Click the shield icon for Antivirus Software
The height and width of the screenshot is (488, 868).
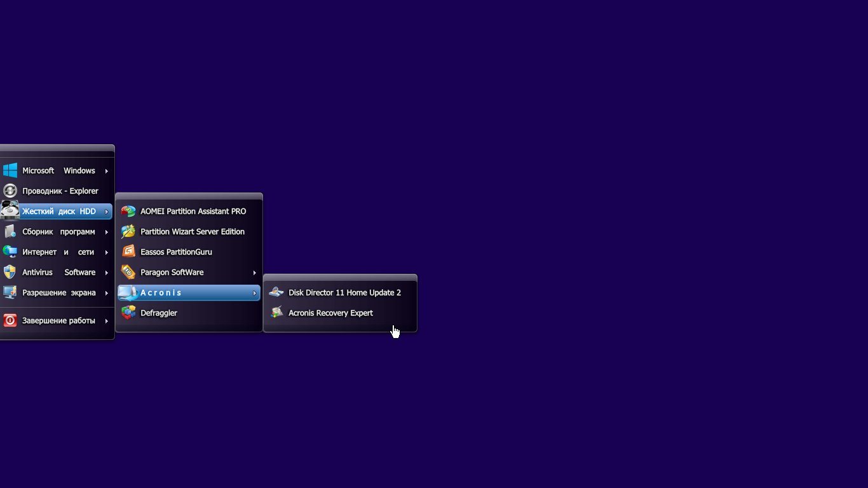pos(10,272)
